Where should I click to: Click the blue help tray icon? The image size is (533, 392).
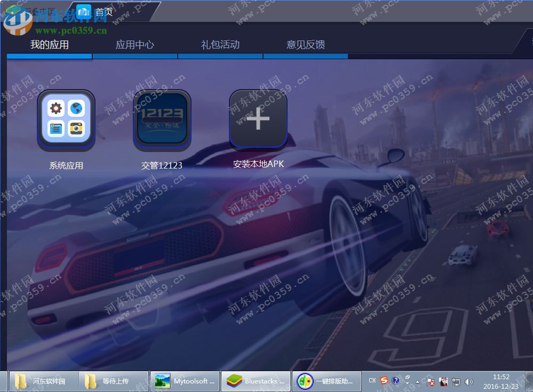point(396,380)
